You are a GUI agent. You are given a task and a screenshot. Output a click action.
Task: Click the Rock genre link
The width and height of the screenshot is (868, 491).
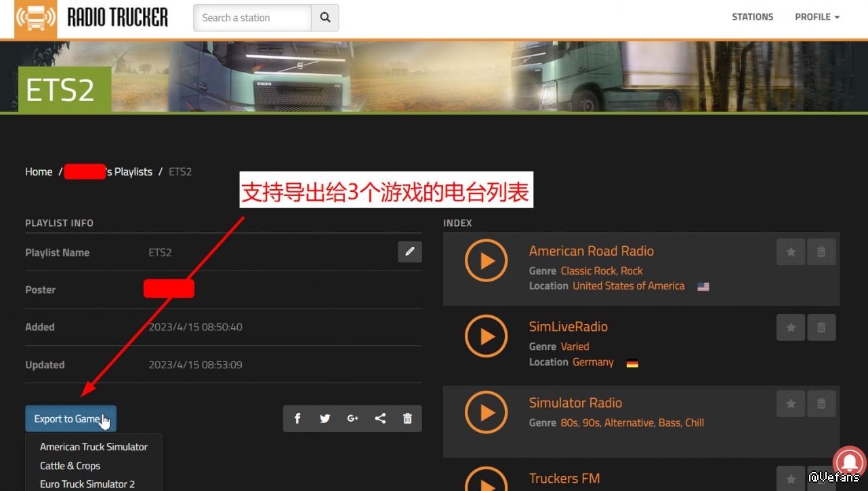[x=632, y=271]
